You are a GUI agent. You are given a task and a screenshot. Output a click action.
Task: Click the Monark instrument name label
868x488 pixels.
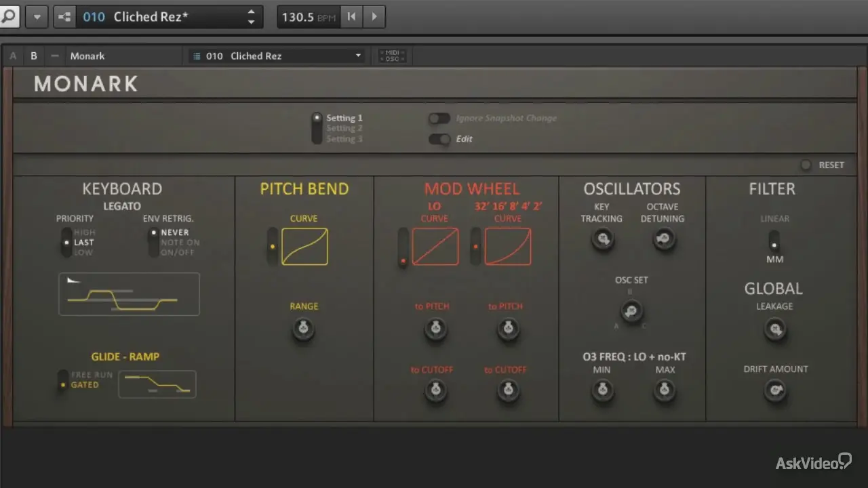[87, 56]
